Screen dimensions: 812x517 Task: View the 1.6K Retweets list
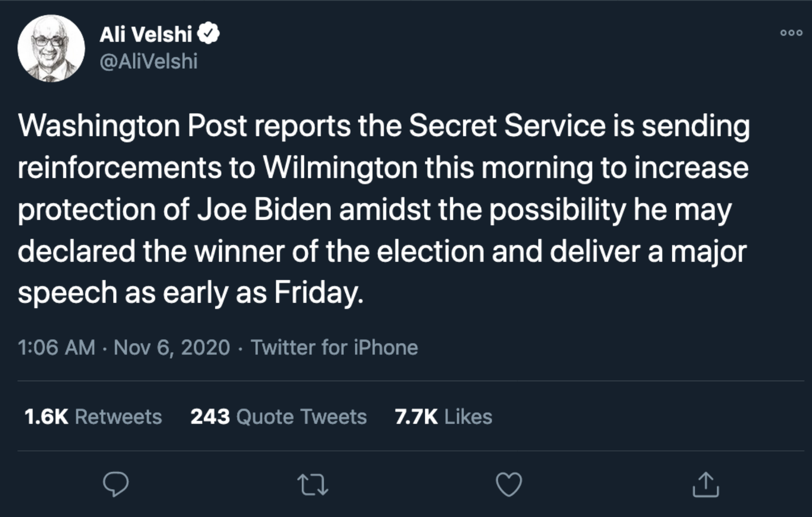point(93,417)
